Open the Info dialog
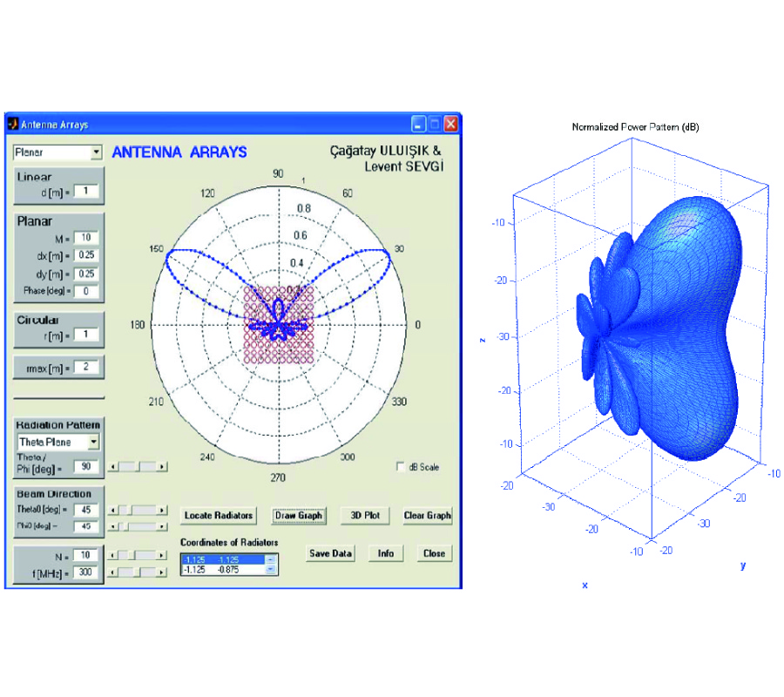784x697 pixels. 385,553
